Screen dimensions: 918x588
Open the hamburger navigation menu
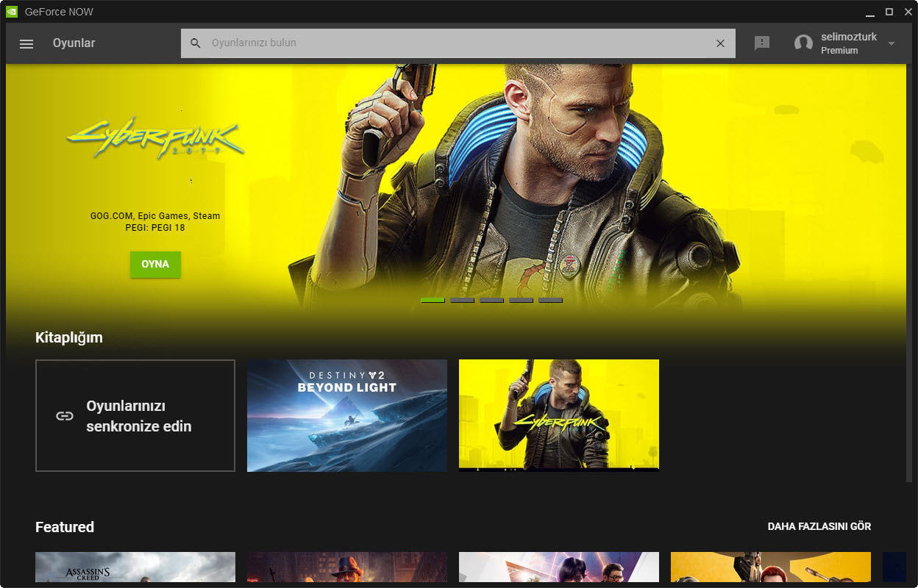(26, 43)
